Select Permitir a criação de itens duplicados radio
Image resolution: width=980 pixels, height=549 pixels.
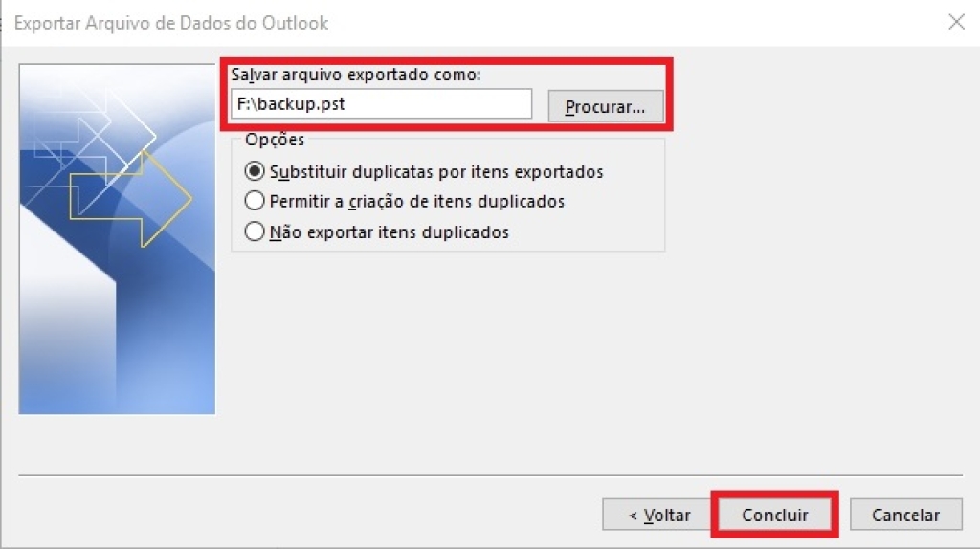click(x=255, y=201)
